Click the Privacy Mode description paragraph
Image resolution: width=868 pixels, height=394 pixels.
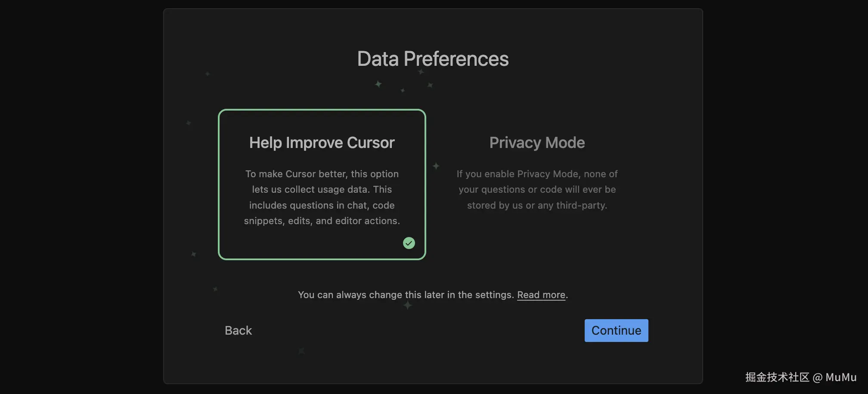(x=537, y=189)
